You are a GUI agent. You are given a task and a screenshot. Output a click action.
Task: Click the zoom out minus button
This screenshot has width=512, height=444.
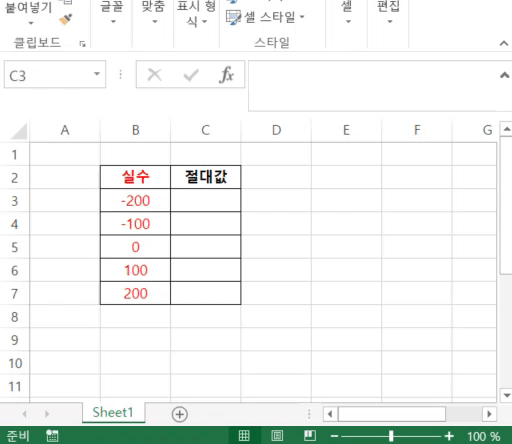(334, 436)
